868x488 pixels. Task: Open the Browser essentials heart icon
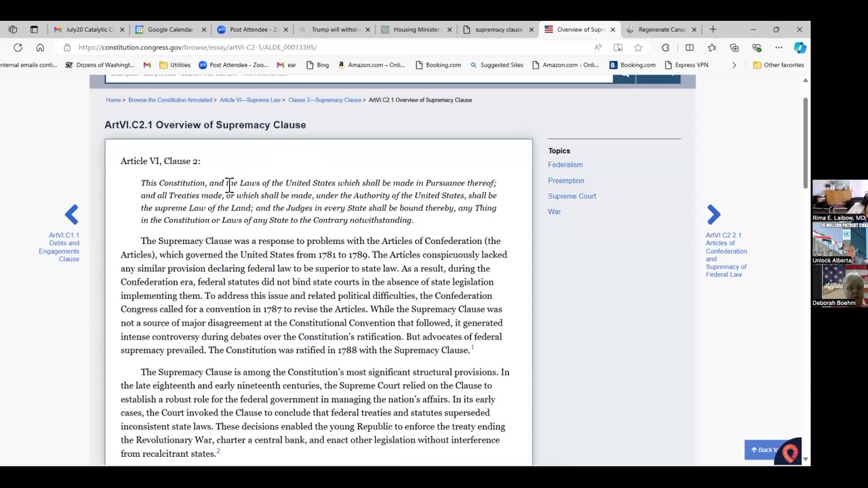click(757, 47)
